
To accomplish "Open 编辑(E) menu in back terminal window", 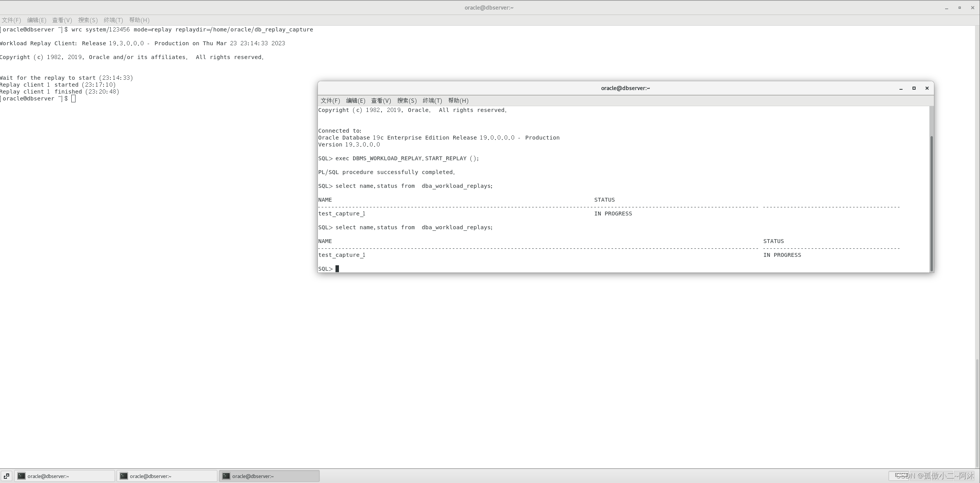I will (36, 20).
